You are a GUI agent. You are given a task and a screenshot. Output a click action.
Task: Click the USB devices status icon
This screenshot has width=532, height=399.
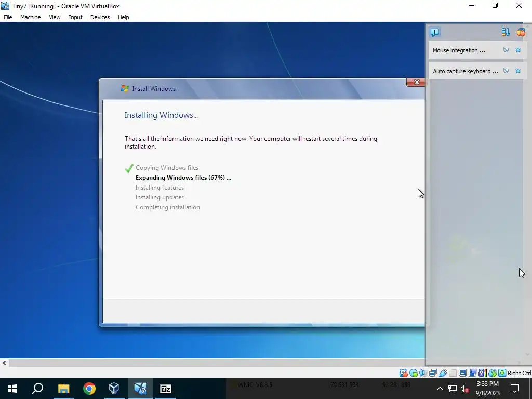(443, 373)
